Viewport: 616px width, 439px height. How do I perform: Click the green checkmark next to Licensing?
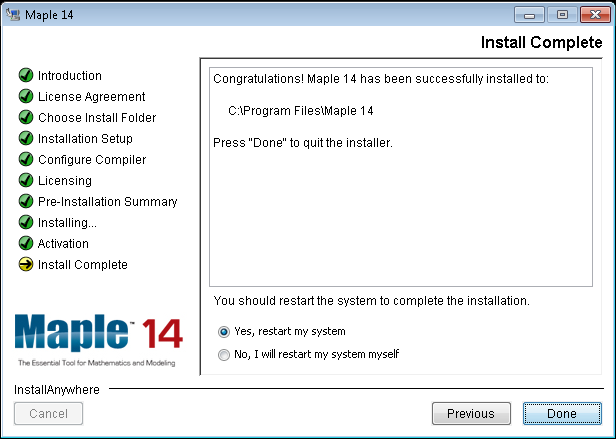coord(26,181)
